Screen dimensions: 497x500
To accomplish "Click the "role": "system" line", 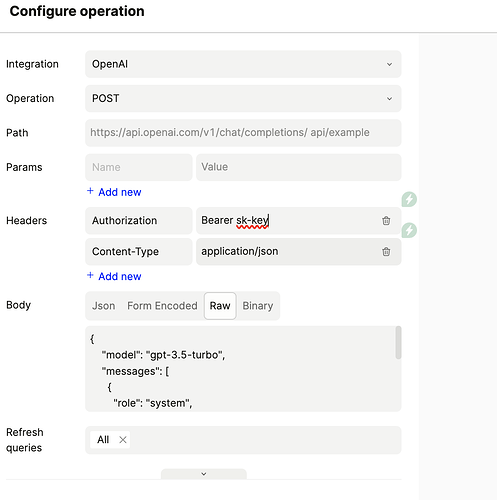I will click(153, 403).
